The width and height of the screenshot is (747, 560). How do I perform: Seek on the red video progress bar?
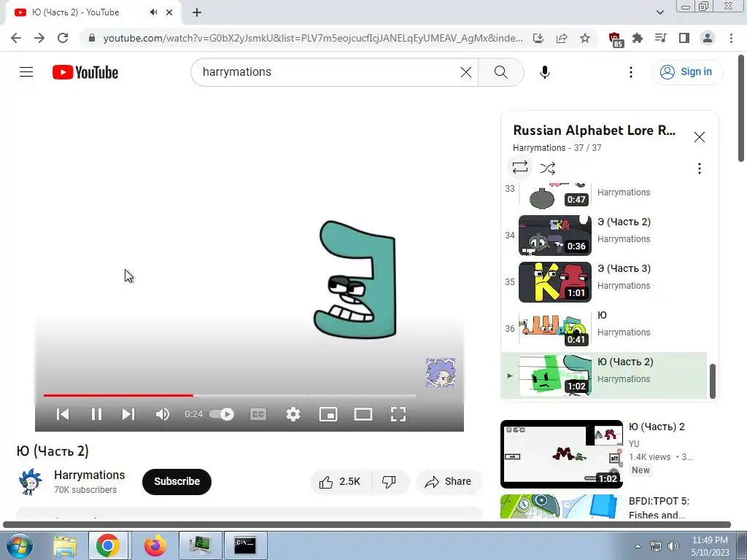pos(230,395)
